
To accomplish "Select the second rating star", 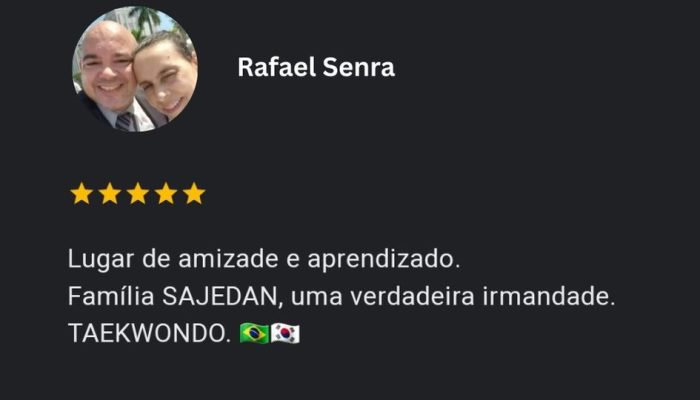I will tap(110, 194).
